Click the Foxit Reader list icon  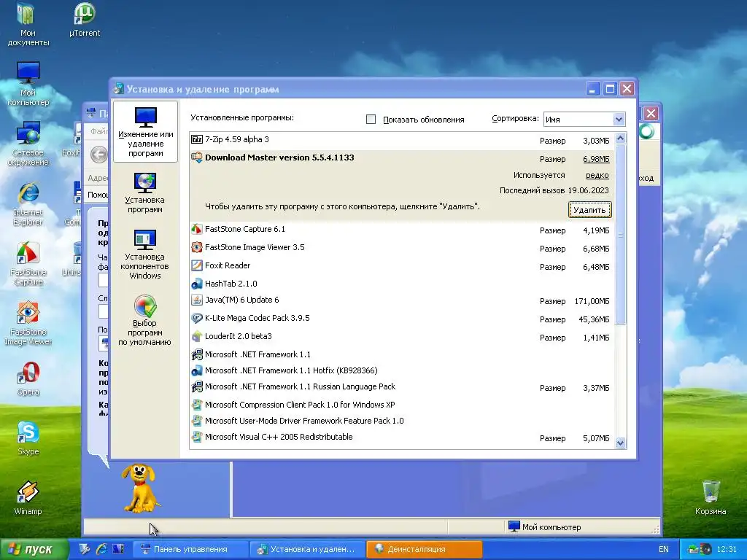(x=197, y=265)
